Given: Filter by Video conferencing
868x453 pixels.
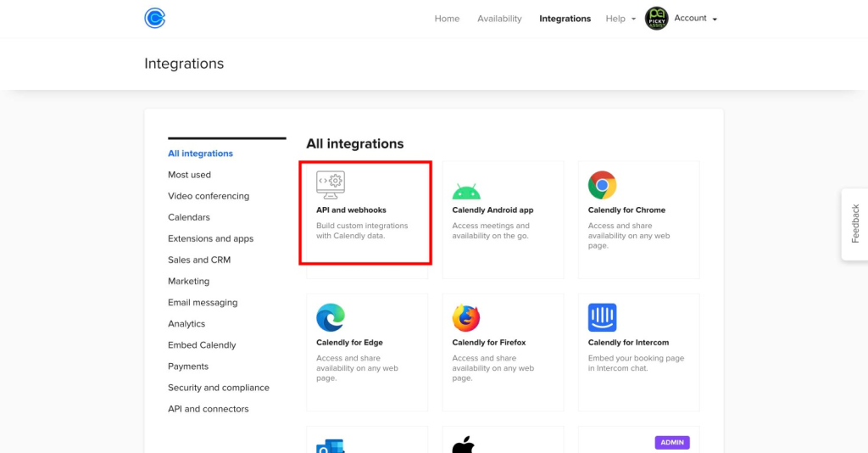Looking at the screenshot, I should click(209, 196).
